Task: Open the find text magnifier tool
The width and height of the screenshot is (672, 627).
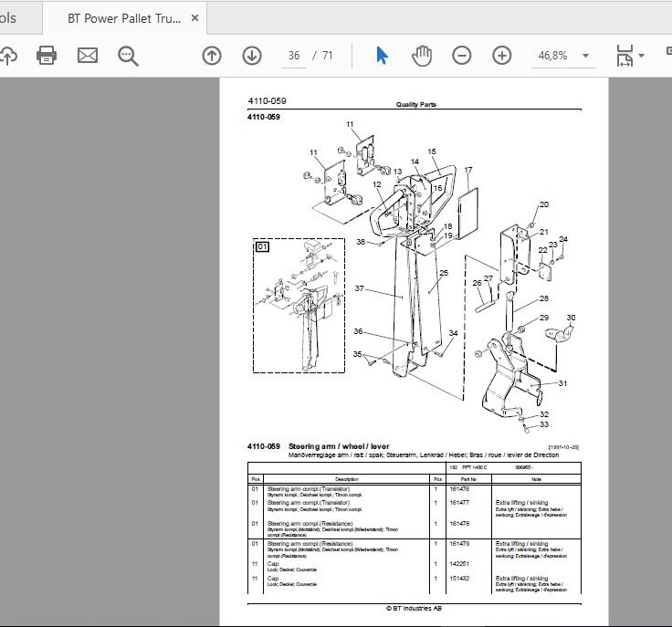Action: 128,56
